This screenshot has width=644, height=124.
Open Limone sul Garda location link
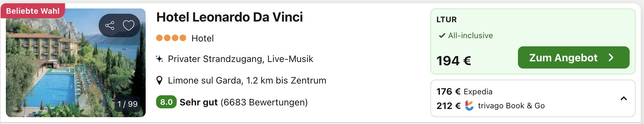(247, 80)
